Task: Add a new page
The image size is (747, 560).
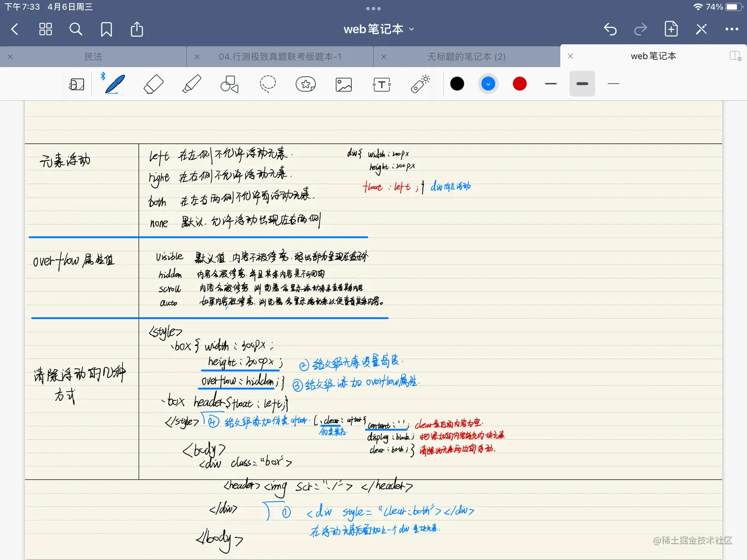Action: tap(671, 29)
